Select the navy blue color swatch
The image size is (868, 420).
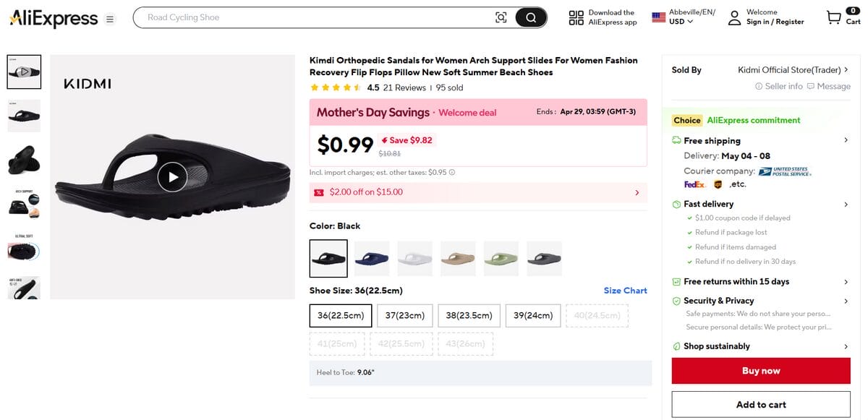click(371, 258)
